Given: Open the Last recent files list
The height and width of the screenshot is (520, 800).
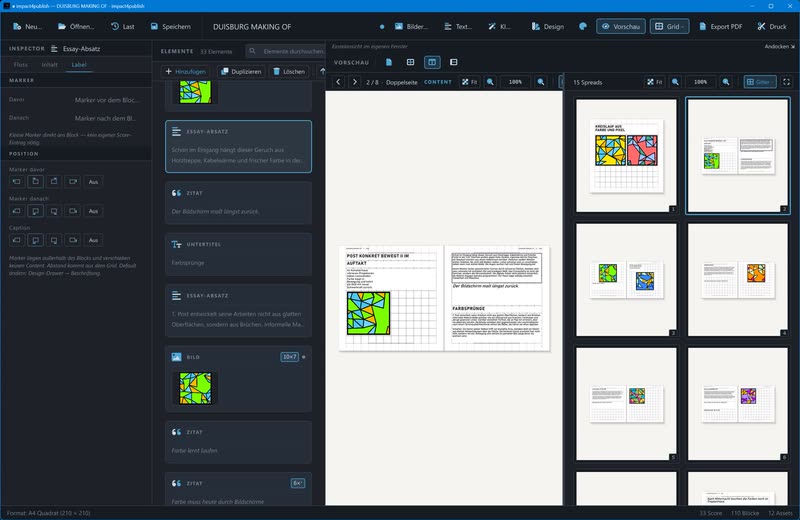Looking at the screenshot, I should pos(122,27).
